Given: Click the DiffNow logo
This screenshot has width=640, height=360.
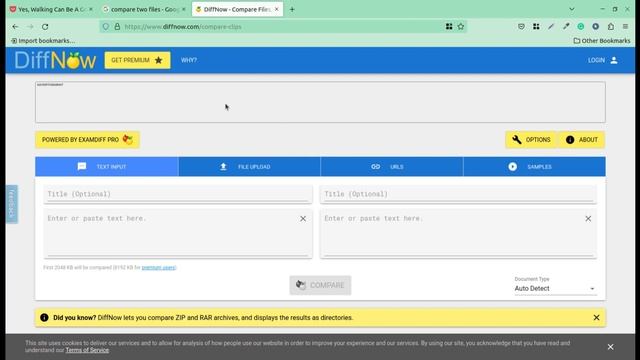Looking at the screenshot, I should pyautogui.click(x=55, y=60).
